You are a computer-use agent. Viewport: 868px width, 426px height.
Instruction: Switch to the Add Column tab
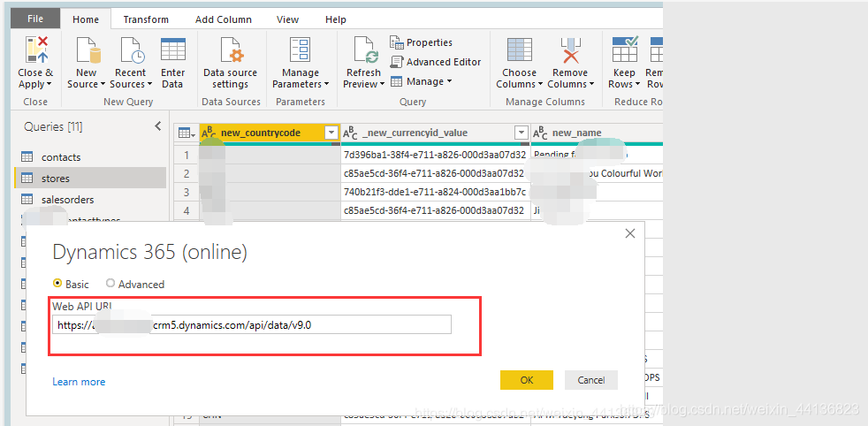point(223,19)
